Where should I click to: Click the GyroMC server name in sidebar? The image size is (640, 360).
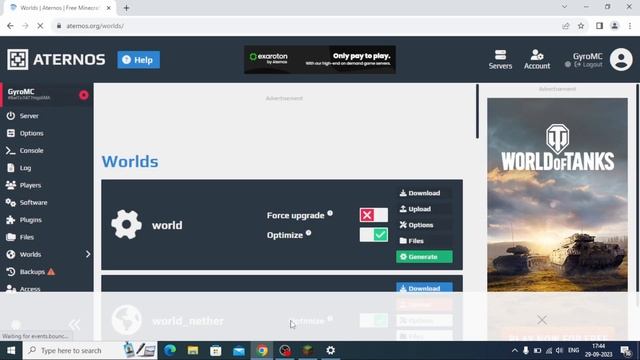(21, 92)
